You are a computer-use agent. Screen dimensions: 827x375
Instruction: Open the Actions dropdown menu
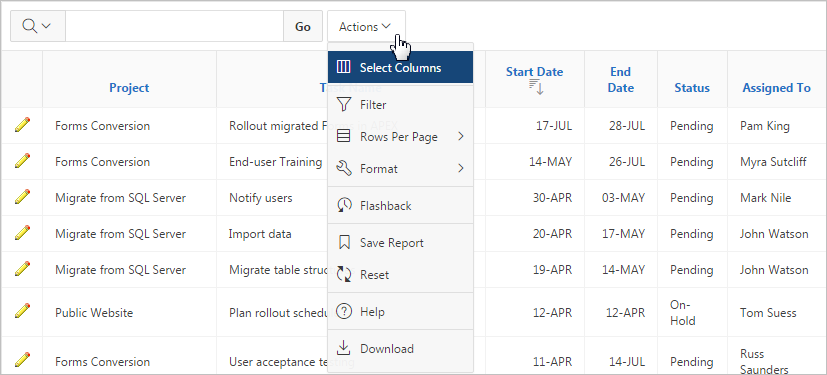click(x=366, y=26)
